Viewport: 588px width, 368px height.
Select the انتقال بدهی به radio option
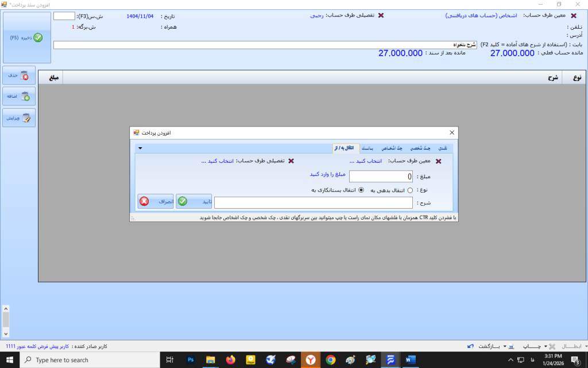(410, 190)
